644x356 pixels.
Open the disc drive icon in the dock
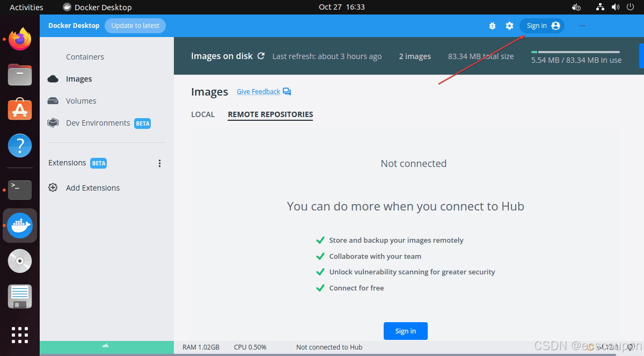pos(20,261)
